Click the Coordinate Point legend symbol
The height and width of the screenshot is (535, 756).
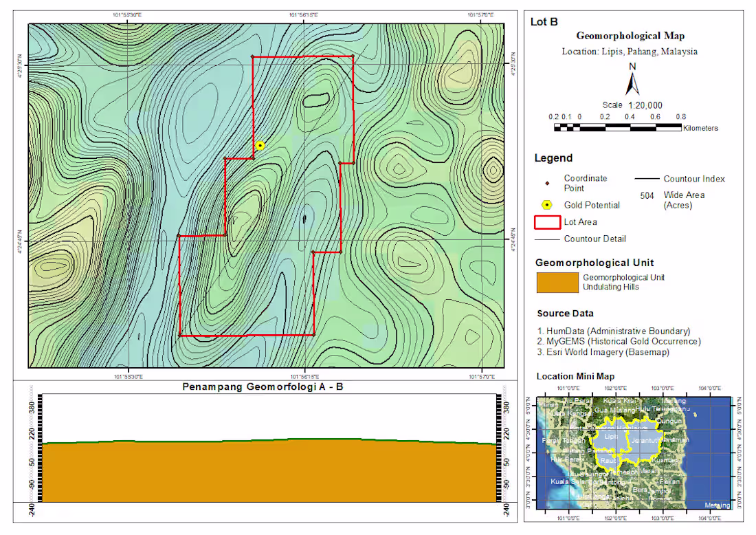coord(547,184)
